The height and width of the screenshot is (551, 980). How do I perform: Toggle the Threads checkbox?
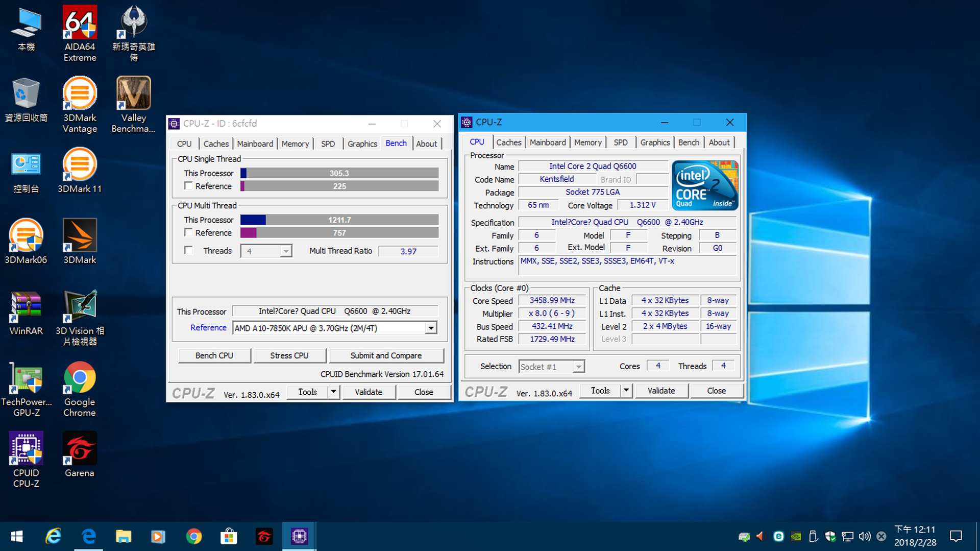click(188, 250)
